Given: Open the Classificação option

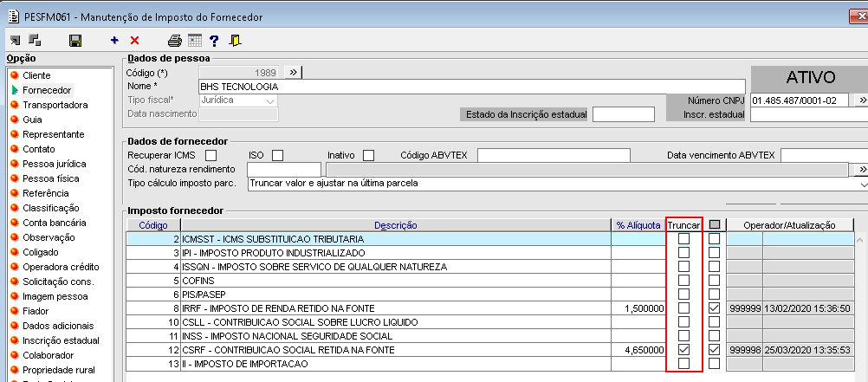Looking at the screenshot, I should click(x=51, y=208).
